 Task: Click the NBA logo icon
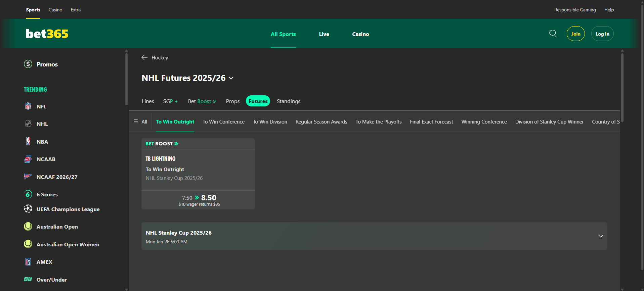28,141
